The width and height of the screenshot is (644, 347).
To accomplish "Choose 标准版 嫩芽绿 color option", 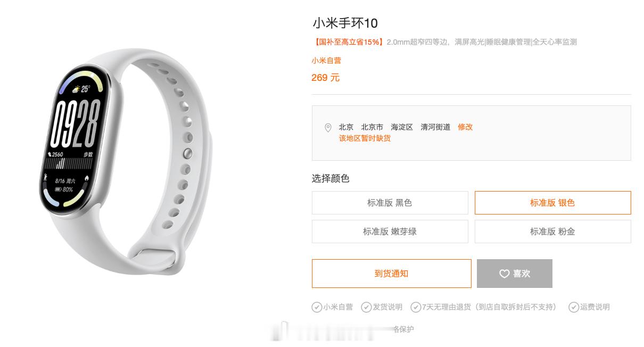I will [x=390, y=232].
